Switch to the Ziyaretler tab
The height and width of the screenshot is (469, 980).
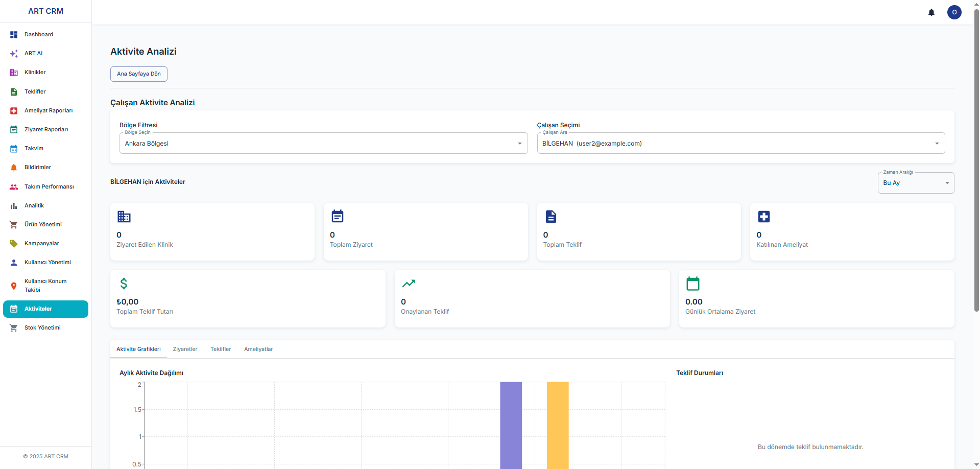(x=185, y=349)
